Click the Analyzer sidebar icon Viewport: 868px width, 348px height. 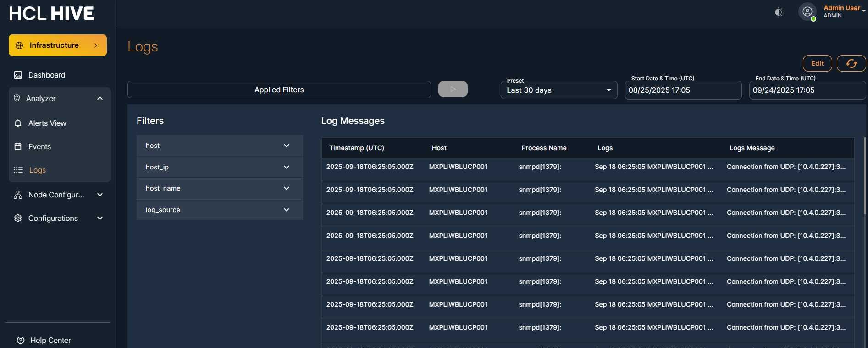tap(17, 98)
